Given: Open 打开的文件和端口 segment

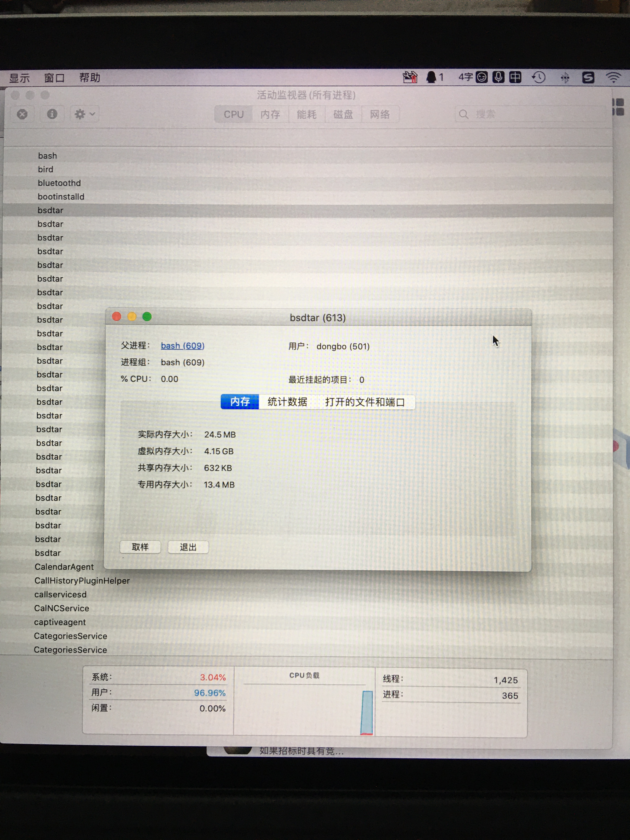Looking at the screenshot, I should click(365, 402).
